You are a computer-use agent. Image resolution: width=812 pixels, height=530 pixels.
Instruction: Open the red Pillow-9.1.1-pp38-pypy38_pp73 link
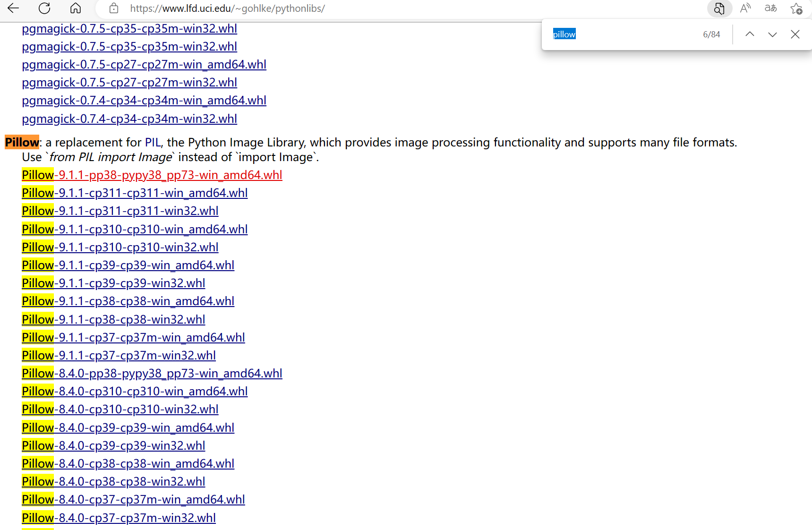(x=152, y=175)
